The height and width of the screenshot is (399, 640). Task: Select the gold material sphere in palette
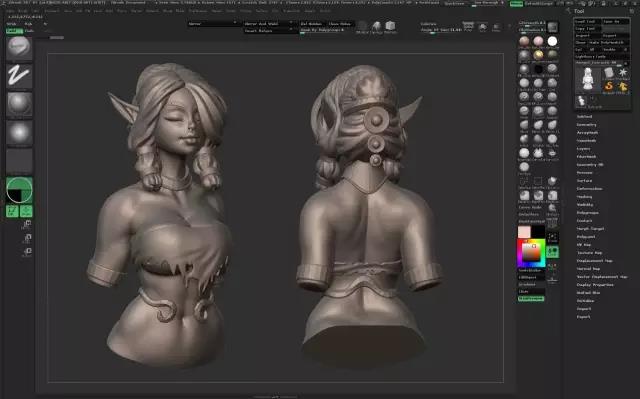click(538, 55)
